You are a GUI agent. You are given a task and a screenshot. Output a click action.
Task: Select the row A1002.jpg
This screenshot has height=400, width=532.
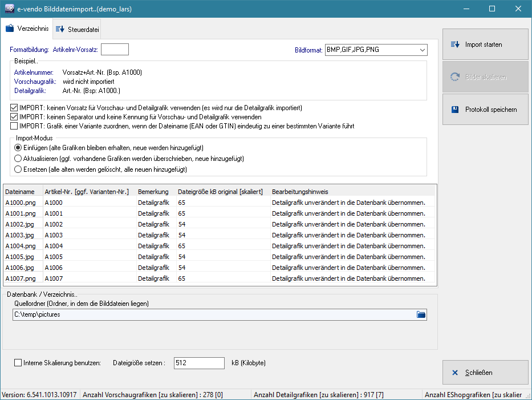pos(219,224)
